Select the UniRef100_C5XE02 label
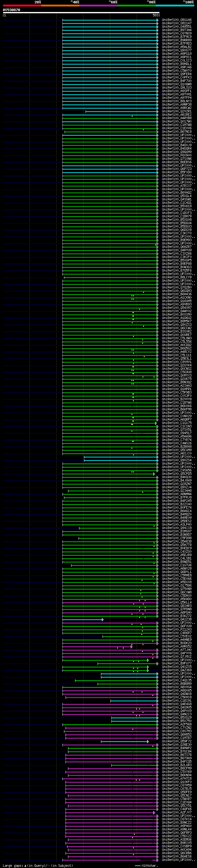197x868 pixels. 177,636
